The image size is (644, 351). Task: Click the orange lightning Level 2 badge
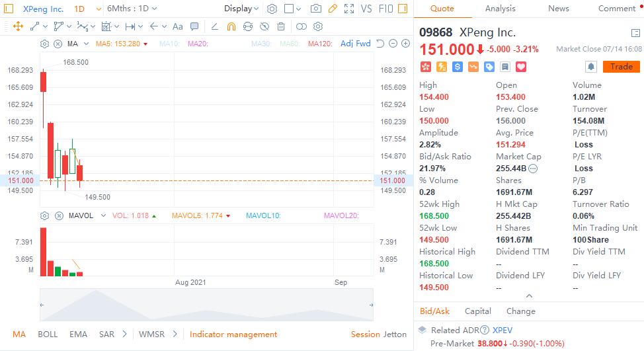pyautogui.click(x=442, y=67)
